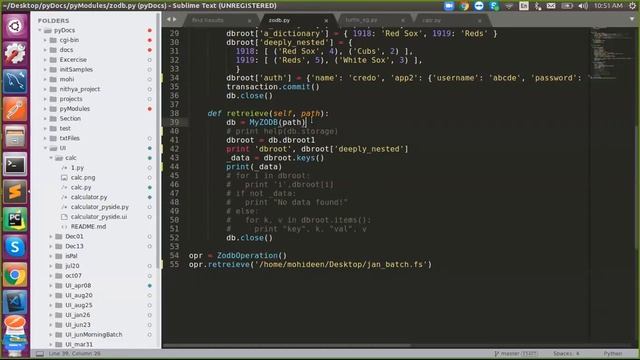Launch PyCharm from the dock

pos(15,219)
